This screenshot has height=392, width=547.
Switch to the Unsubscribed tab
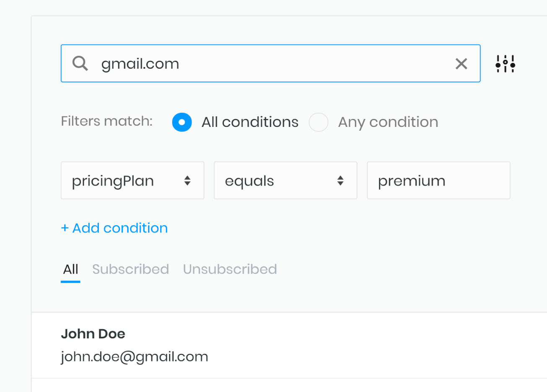(230, 269)
